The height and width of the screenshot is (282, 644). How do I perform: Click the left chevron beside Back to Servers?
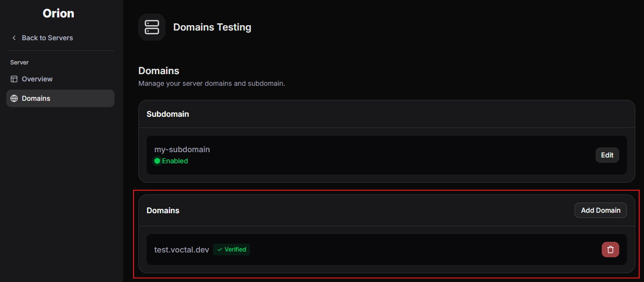[x=14, y=38]
